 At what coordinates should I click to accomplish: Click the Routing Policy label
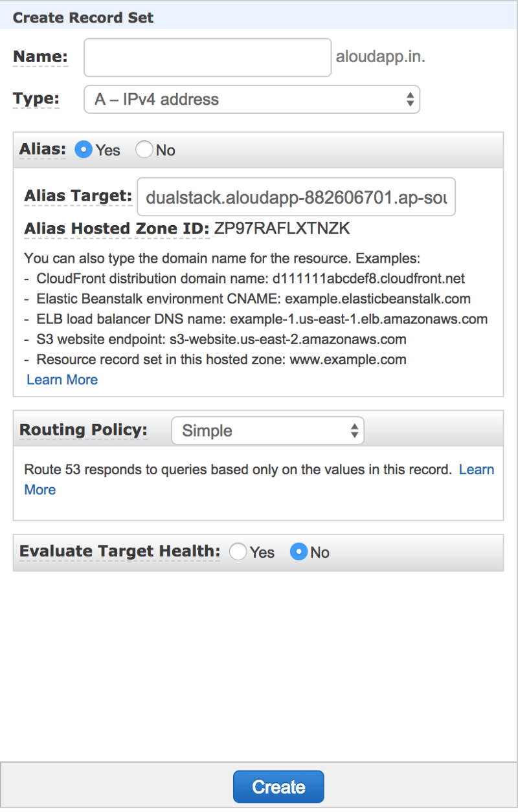tap(84, 430)
